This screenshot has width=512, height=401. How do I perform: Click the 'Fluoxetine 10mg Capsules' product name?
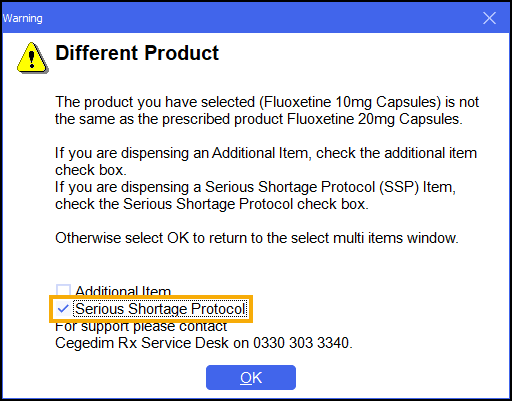click(x=350, y=102)
